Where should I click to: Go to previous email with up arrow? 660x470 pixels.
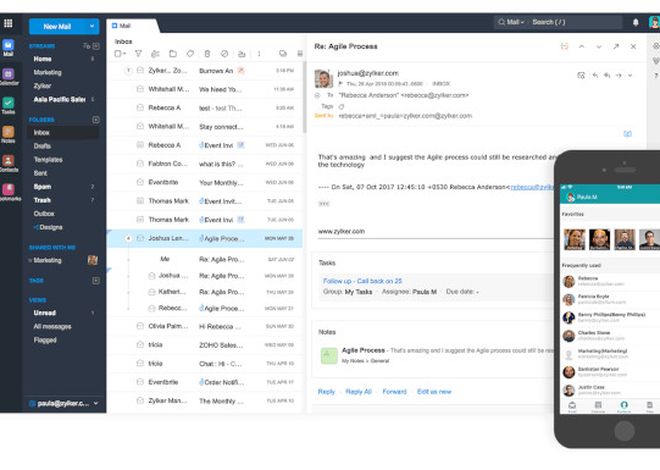click(x=581, y=46)
